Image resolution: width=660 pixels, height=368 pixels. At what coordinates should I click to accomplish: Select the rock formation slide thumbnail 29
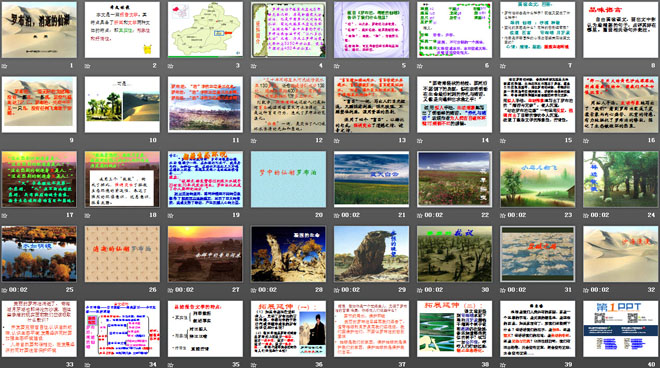(x=372, y=254)
